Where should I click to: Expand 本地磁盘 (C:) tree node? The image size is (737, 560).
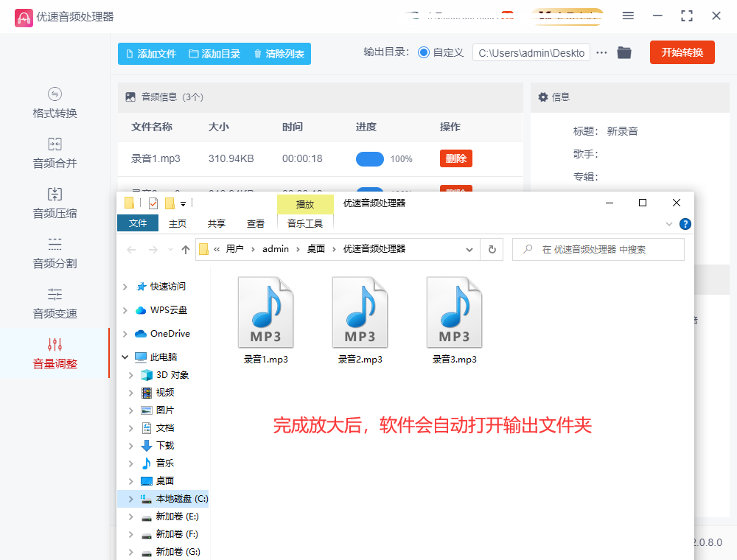(x=131, y=499)
